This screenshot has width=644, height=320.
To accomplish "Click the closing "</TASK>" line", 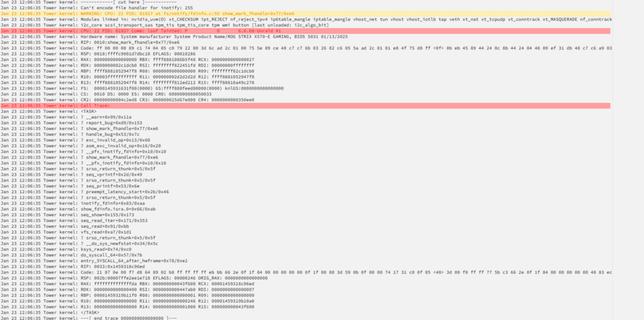I will pos(50,313).
